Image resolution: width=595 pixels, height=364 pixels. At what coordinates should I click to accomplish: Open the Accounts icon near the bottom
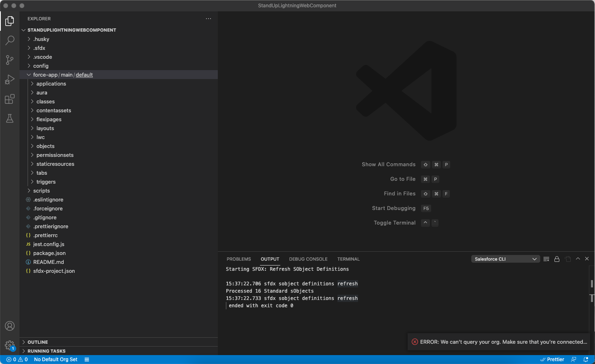9,326
